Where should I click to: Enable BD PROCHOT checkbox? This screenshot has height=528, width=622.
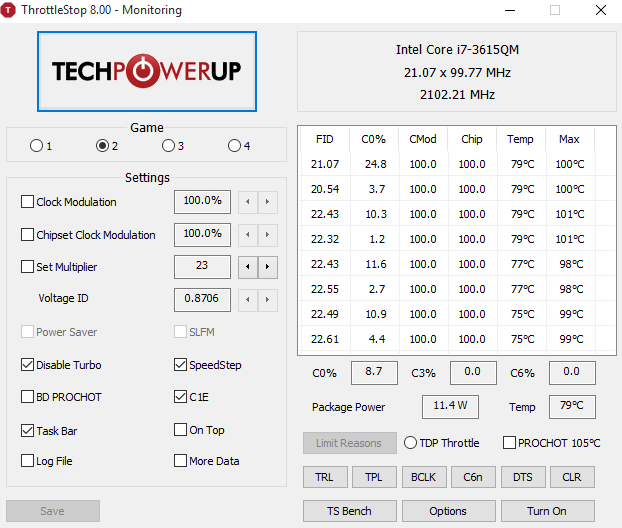click(27, 397)
